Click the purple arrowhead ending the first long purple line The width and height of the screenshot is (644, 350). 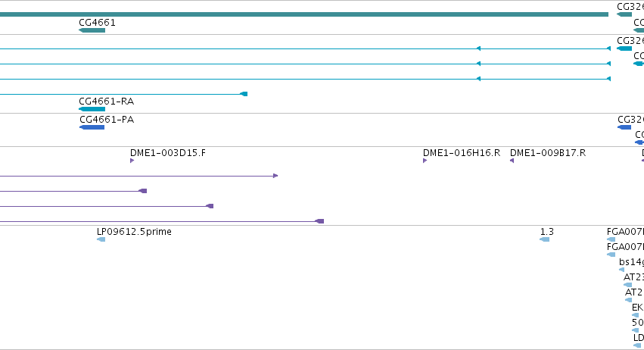(x=275, y=176)
